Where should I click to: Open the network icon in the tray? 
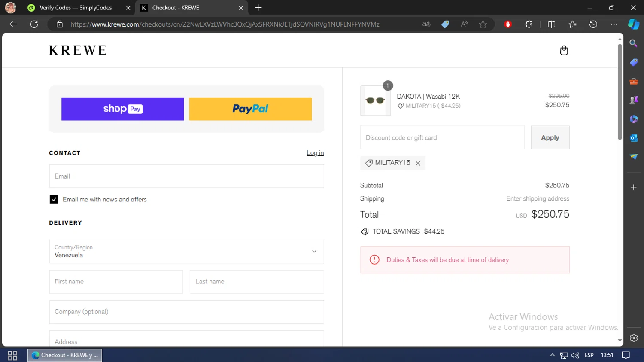[x=564, y=355]
